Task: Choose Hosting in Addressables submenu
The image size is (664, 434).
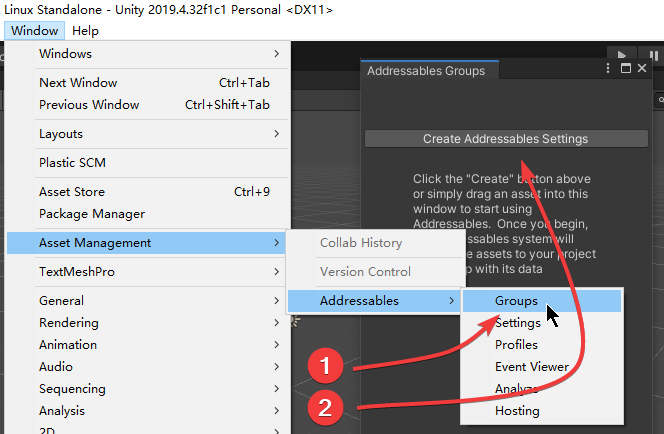Action: [542, 411]
